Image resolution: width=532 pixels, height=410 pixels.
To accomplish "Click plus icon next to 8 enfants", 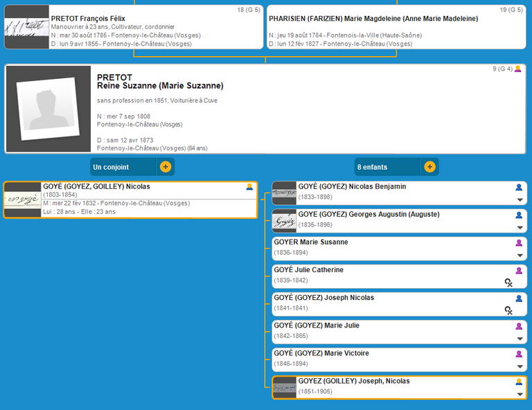I will 429,167.
